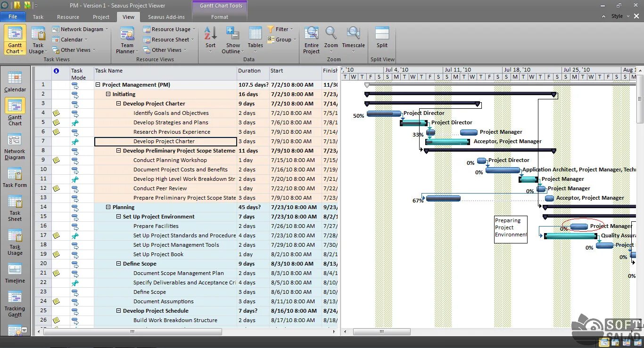This screenshot has height=348, width=644.
Task: Collapse the Develop Project Charter group
Action: (x=119, y=104)
